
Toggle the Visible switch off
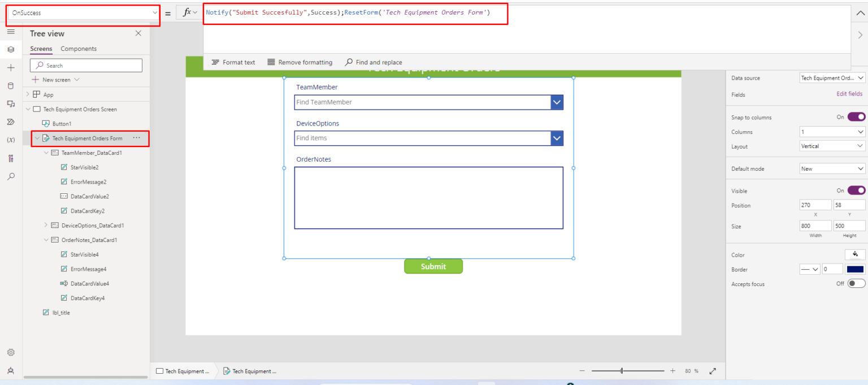coord(856,191)
